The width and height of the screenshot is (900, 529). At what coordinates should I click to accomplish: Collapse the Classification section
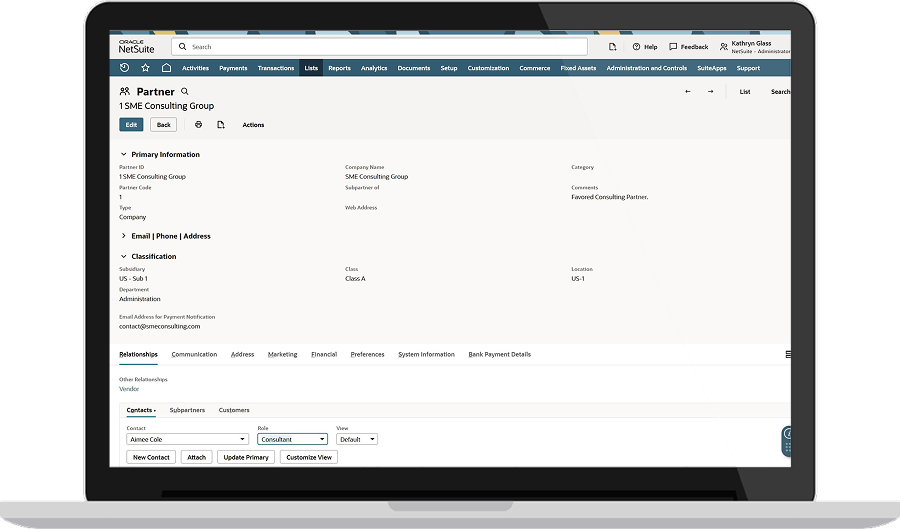(123, 257)
